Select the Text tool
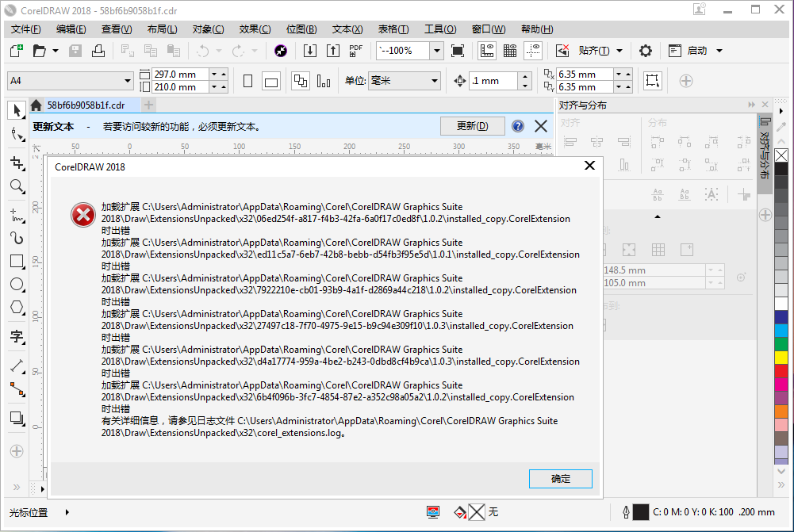Viewport: 794px width, 532px height. click(x=17, y=337)
